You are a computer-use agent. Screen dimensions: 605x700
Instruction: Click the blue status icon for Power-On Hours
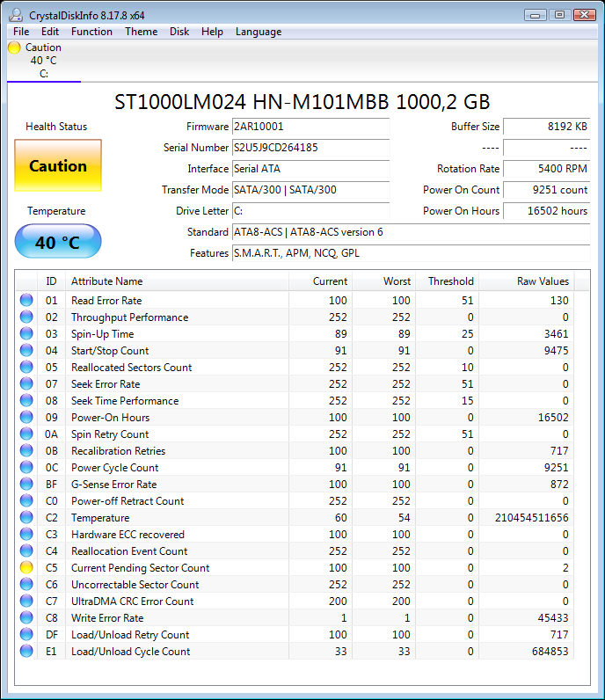(x=26, y=417)
